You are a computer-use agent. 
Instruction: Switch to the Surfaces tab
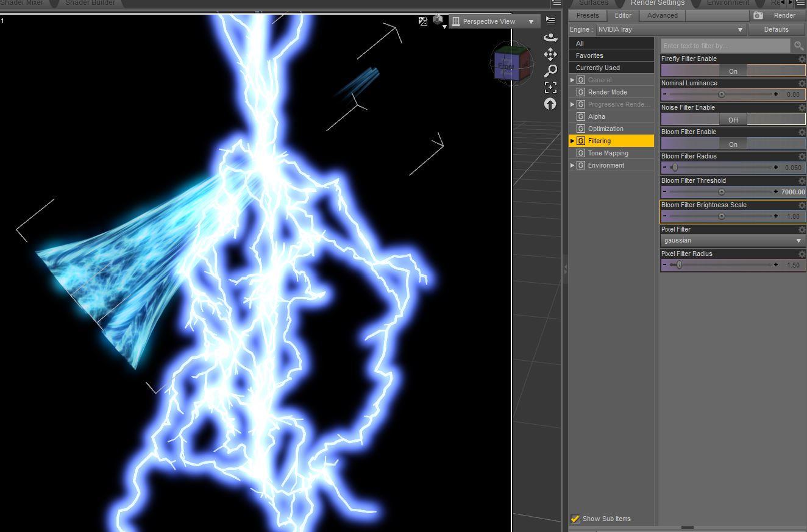594,3
